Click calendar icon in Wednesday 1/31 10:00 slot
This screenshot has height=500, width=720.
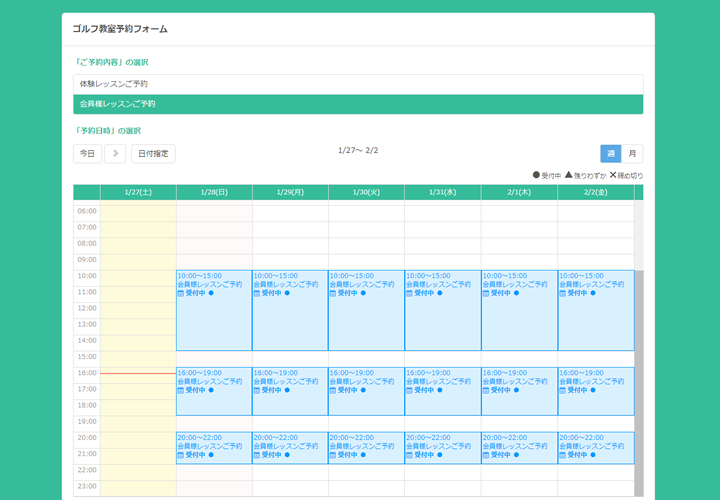(x=409, y=294)
